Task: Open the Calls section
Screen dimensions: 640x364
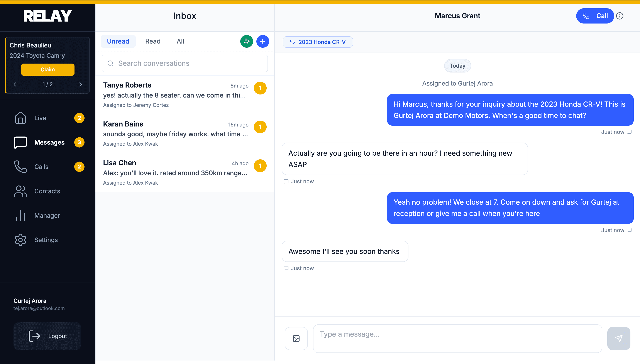Action: click(x=41, y=167)
